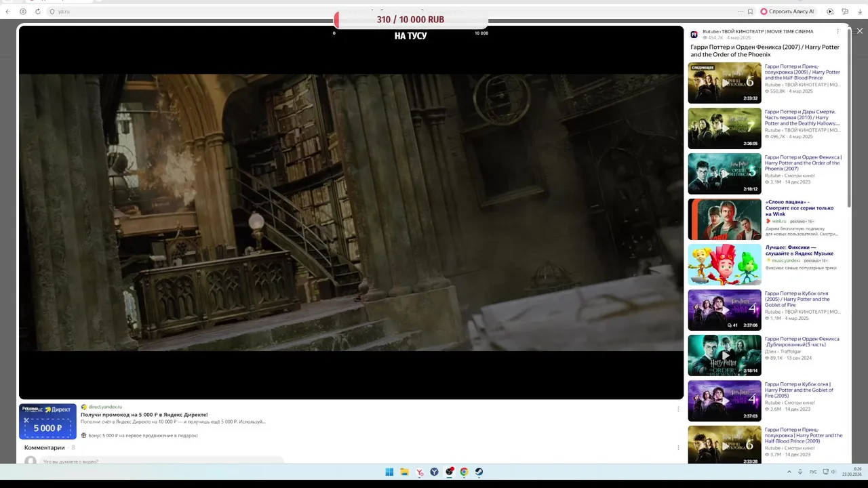Open the Фиксики Яндекс Музыка ad thumbnail
This screenshot has width=868, height=488.
point(724,264)
